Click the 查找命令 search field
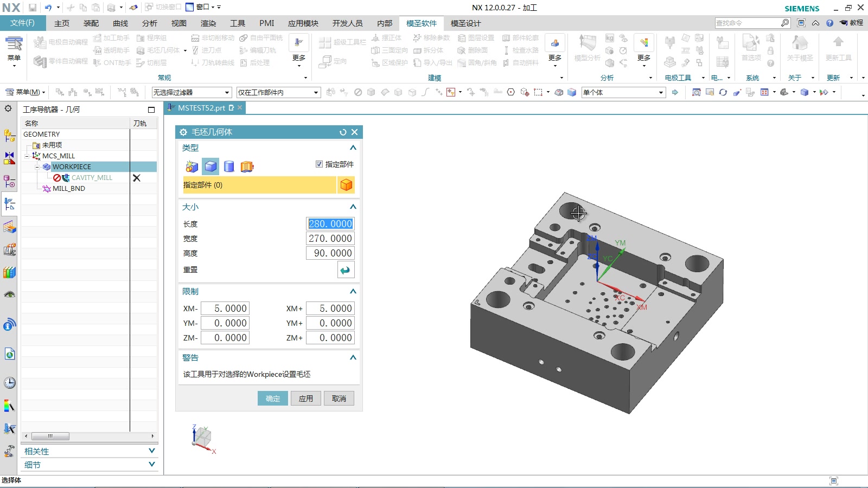This screenshot has height=488, width=868. tap(748, 23)
